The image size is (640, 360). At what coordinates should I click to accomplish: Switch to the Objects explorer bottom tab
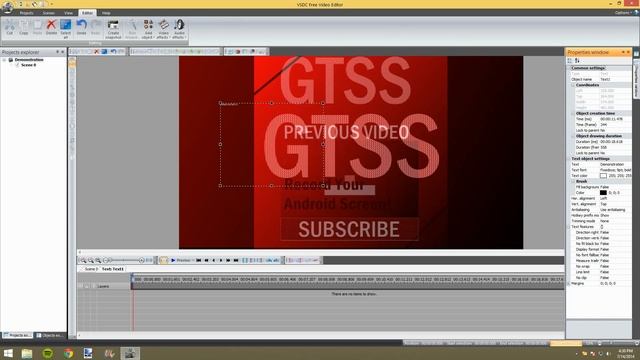[x=50, y=336]
